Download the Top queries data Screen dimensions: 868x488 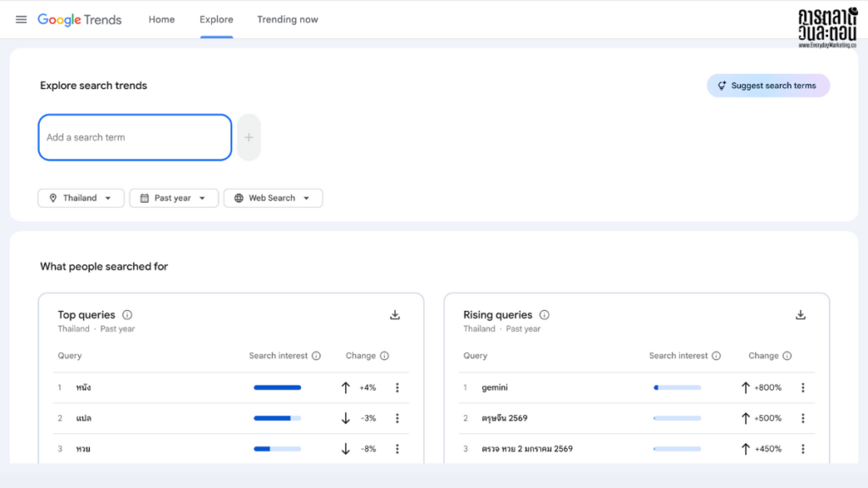(x=394, y=314)
